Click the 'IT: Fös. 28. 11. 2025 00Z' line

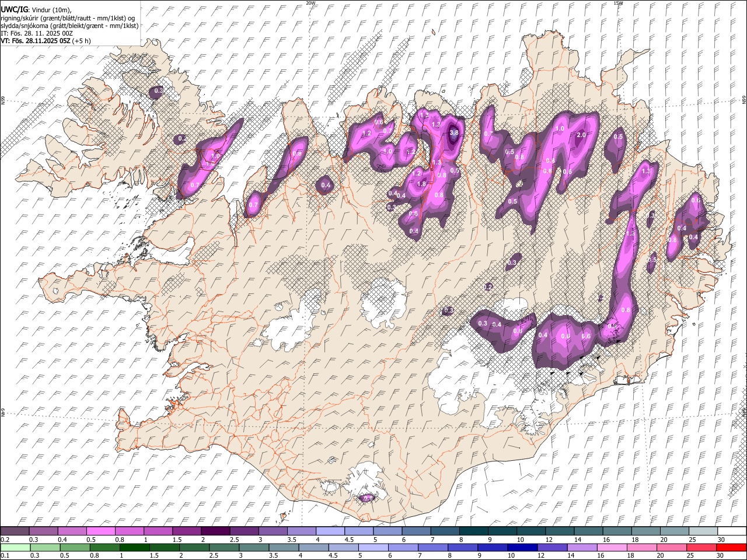click(37, 33)
